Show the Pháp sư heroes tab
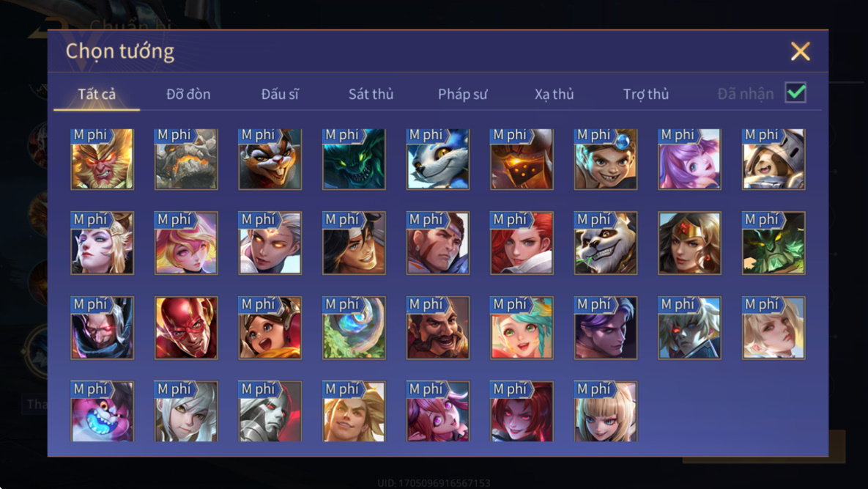The image size is (868, 489). pos(463,94)
